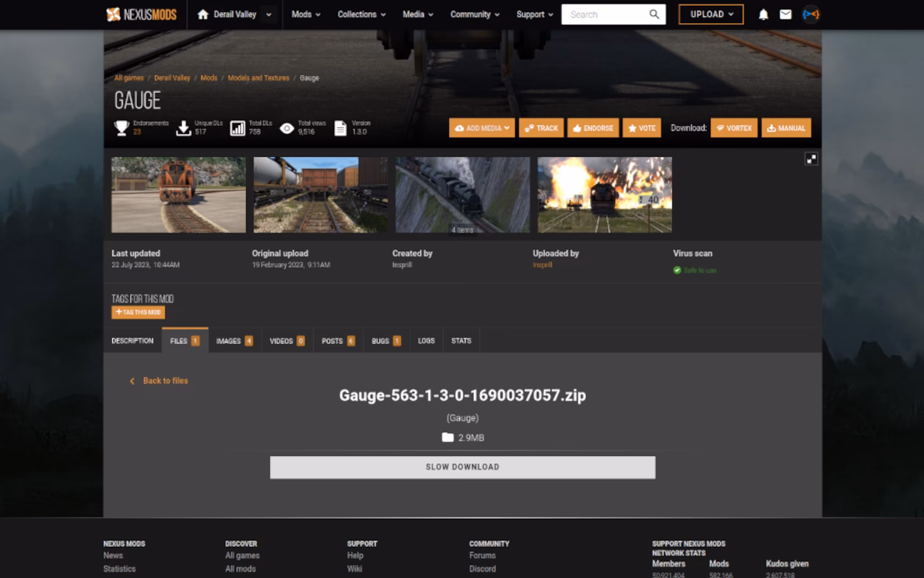Click footer All mods link

[x=240, y=569]
